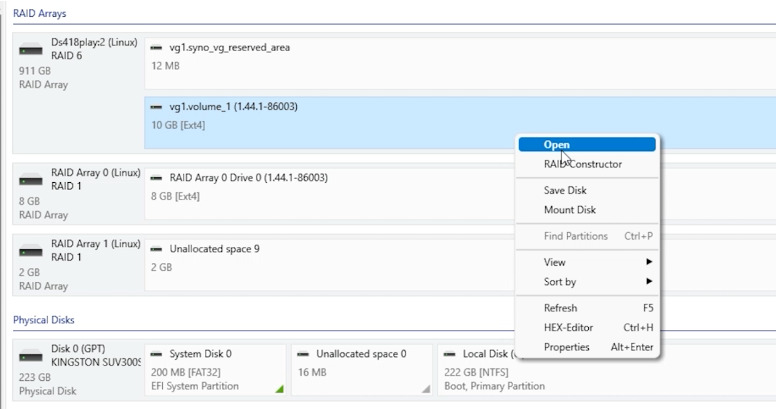
Task: Select the vg1.syno_vg_reserved_area 12 MB volume
Action: pos(460,63)
